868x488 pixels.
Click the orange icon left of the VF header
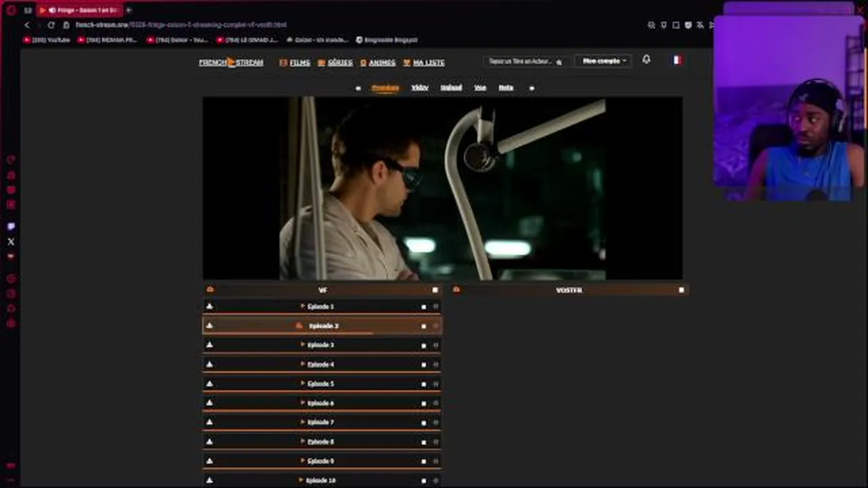pyautogui.click(x=210, y=289)
